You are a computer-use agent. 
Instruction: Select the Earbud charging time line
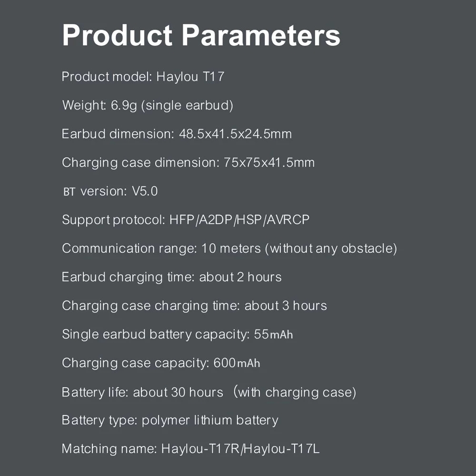click(171, 277)
